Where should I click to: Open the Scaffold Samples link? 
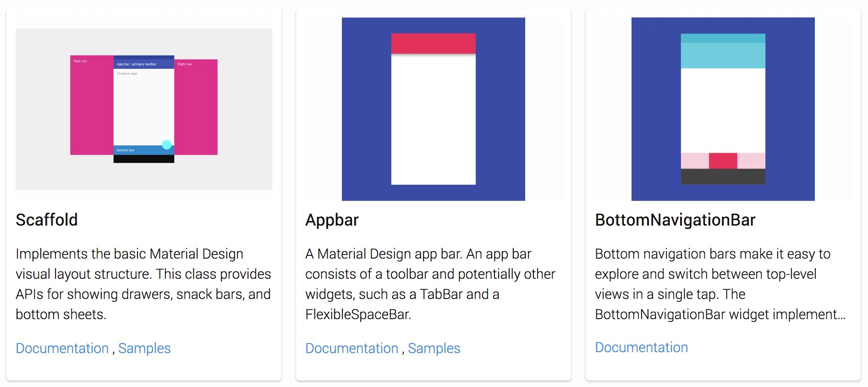(x=144, y=348)
